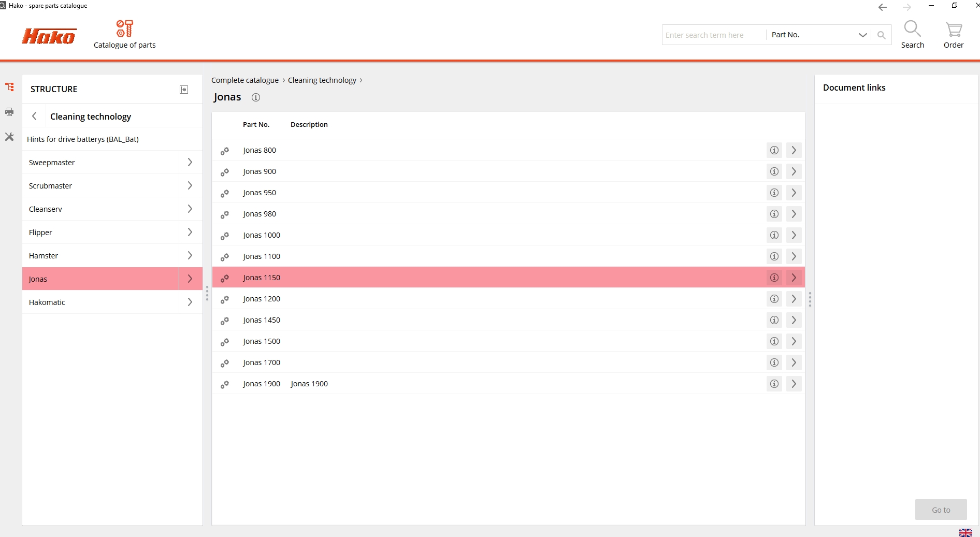Show info for Jonas 1700
This screenshot has width=980, height=537.
pyautogui.click(x=774, y=362)
